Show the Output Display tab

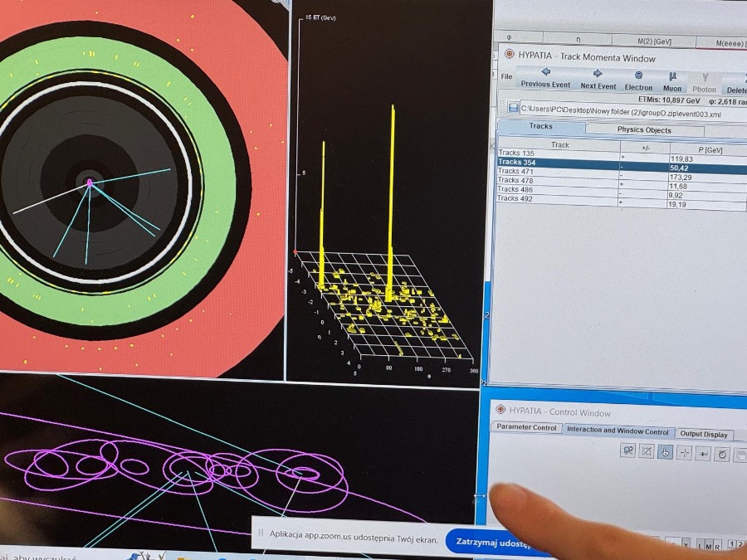(703, 434)
